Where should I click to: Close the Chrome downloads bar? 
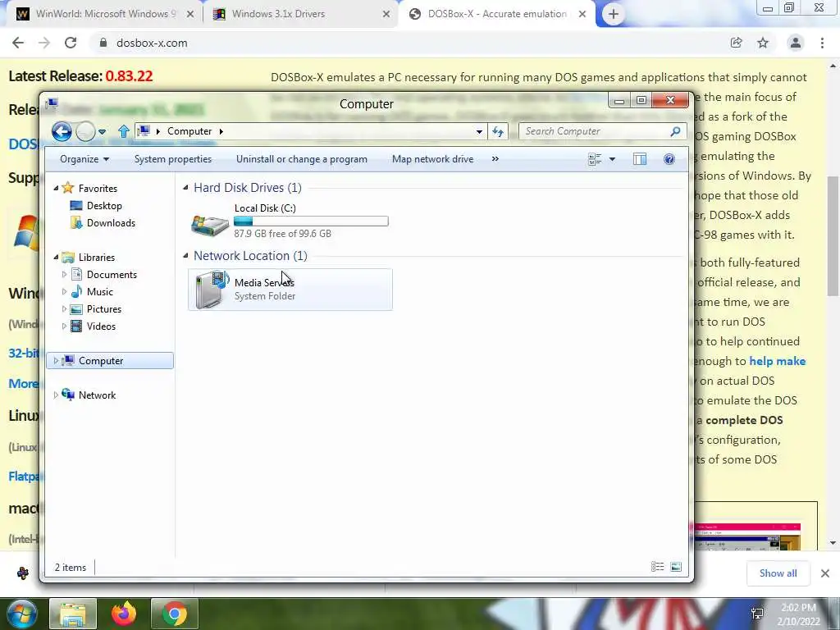click(825, 573)
